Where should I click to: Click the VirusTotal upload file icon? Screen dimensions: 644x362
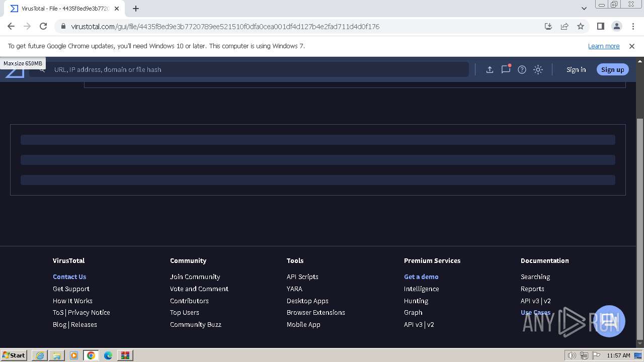point(490,70)
